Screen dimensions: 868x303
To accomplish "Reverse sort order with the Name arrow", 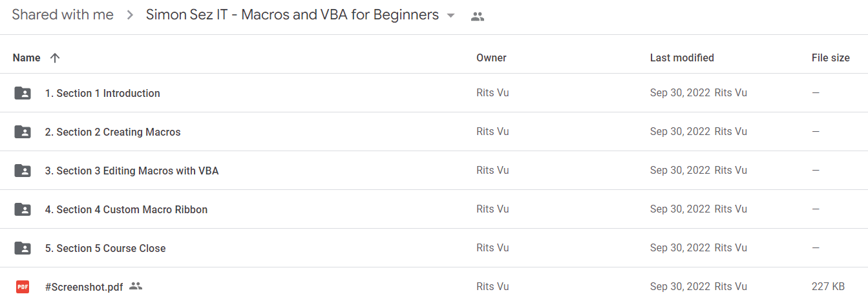I will 55,57.
